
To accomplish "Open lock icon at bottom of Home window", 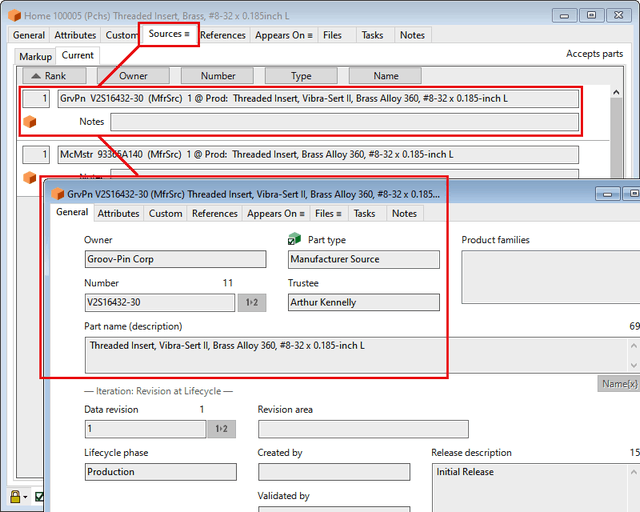I will 15,496.
